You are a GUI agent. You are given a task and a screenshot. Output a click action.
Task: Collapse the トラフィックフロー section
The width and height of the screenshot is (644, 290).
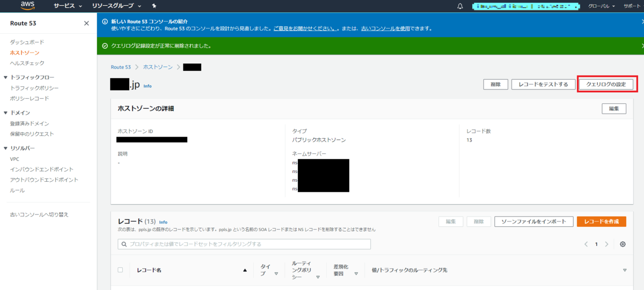(x=5, y=78)
